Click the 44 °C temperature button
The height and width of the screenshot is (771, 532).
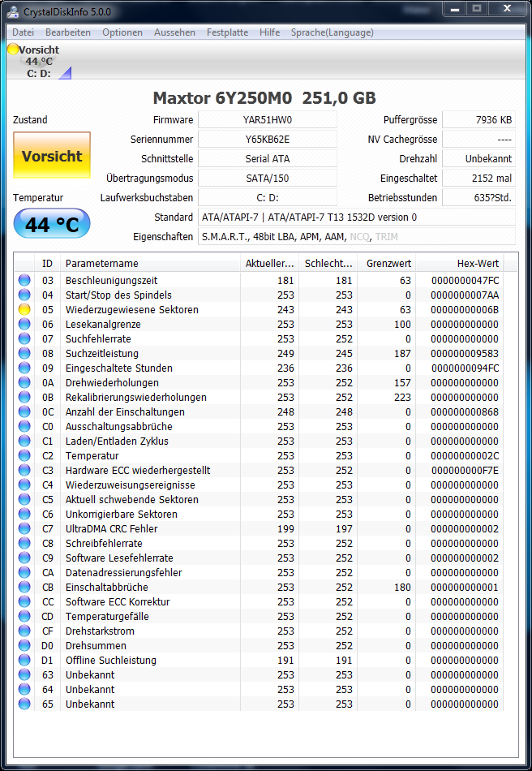52,224
